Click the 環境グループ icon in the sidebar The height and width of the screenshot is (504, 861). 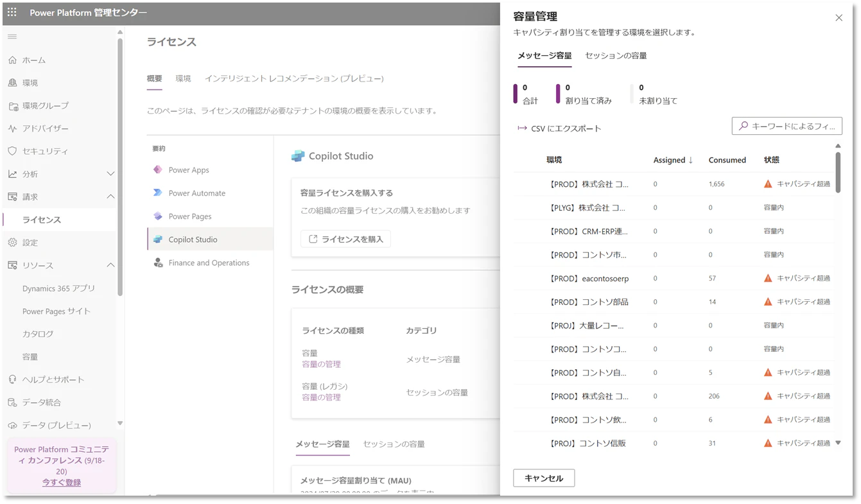[x=12, y=106]
